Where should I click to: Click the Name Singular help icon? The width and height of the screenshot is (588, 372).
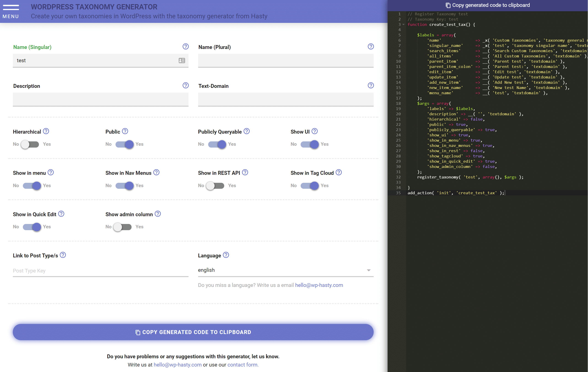(x=186, y=47)
